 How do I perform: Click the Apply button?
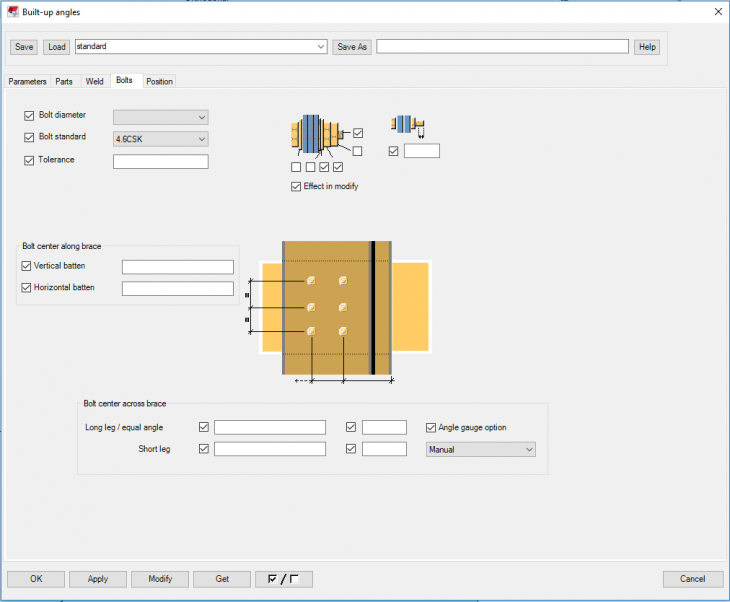[x=98, y=579]
